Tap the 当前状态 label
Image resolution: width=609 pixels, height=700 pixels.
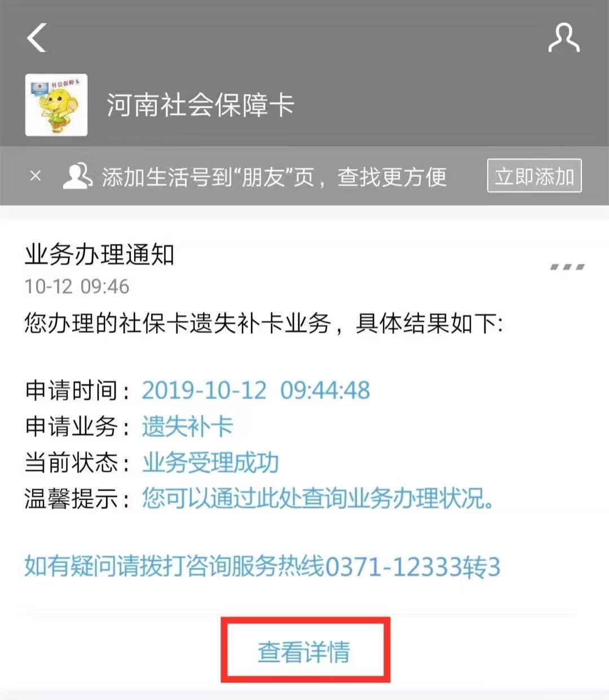[71, 462]
